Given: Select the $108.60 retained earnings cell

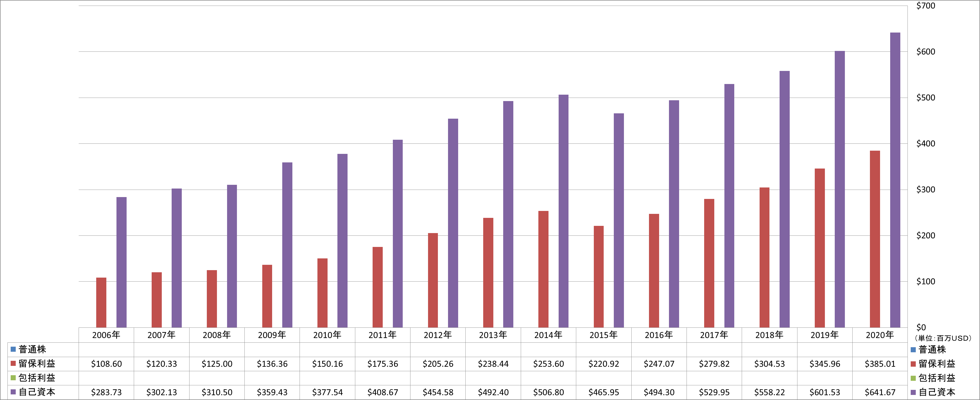Looking at the screenshot, I should [x=106, y=364].
